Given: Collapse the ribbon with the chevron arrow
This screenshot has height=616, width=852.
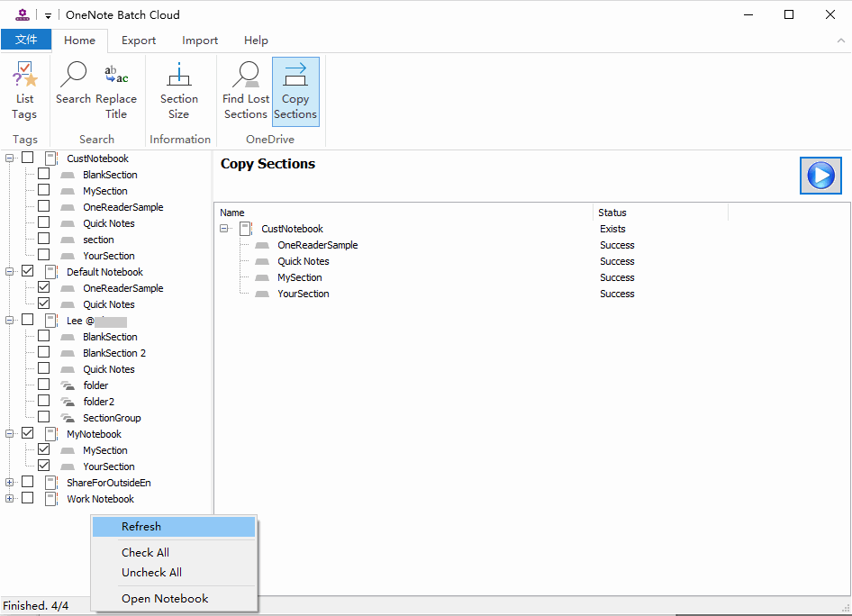Looking at the screenshot, I should [x=840, y=40].
